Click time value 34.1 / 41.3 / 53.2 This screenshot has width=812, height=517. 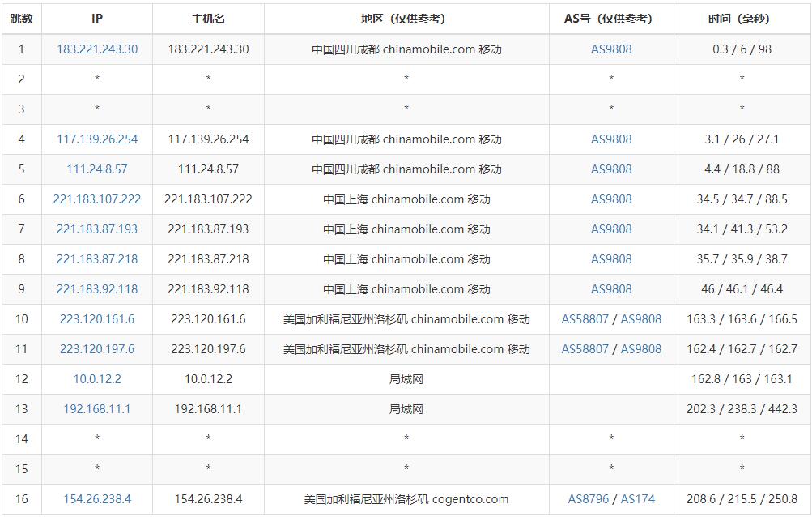(742, 229)
